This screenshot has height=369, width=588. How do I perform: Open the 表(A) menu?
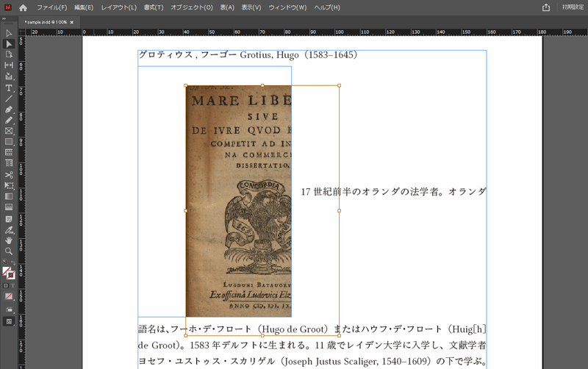point(227,7)
